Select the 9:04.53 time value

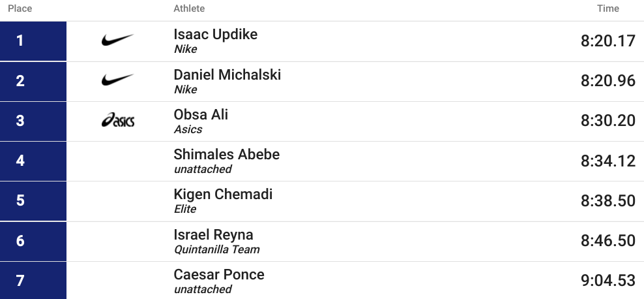point(608,281)
